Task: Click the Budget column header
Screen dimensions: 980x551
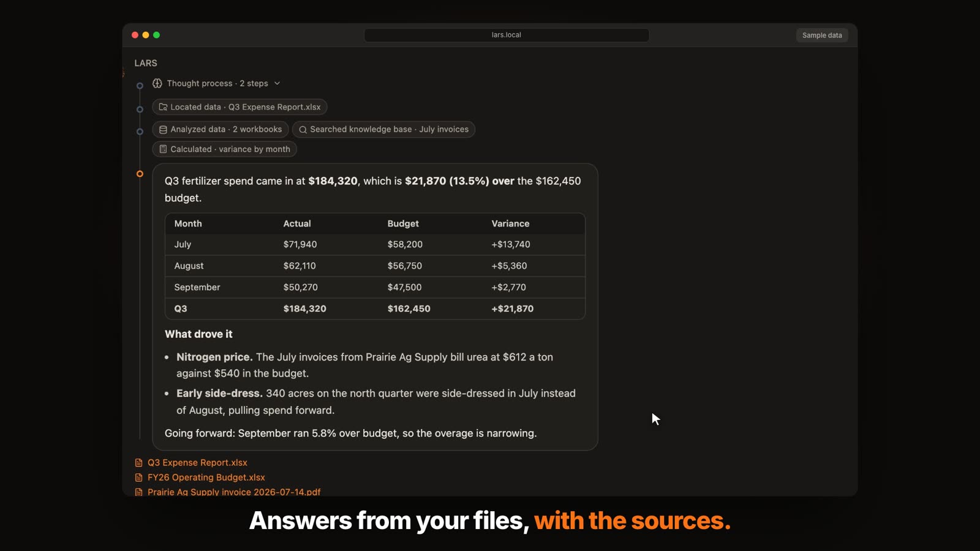Action: [x=403, y=224]
